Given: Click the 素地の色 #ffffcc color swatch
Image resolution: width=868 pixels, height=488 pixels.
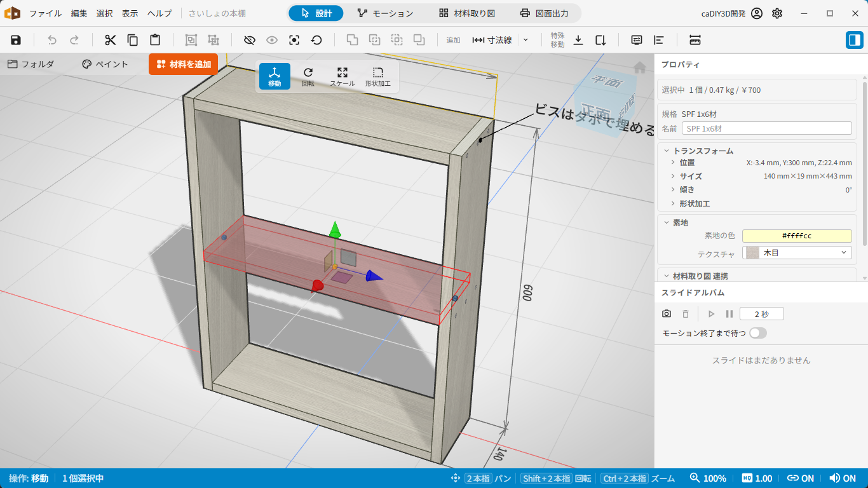Looking at the screenshot, I should 797,236.
